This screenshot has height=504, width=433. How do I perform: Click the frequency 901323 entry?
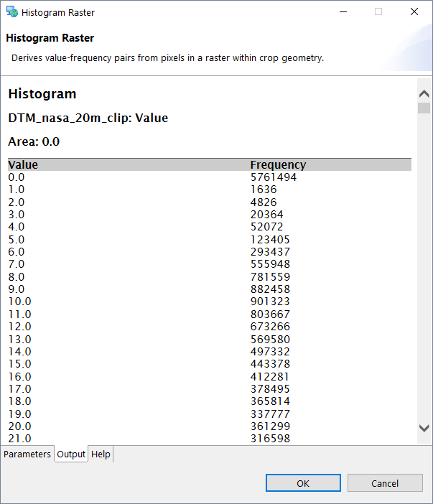270,302
